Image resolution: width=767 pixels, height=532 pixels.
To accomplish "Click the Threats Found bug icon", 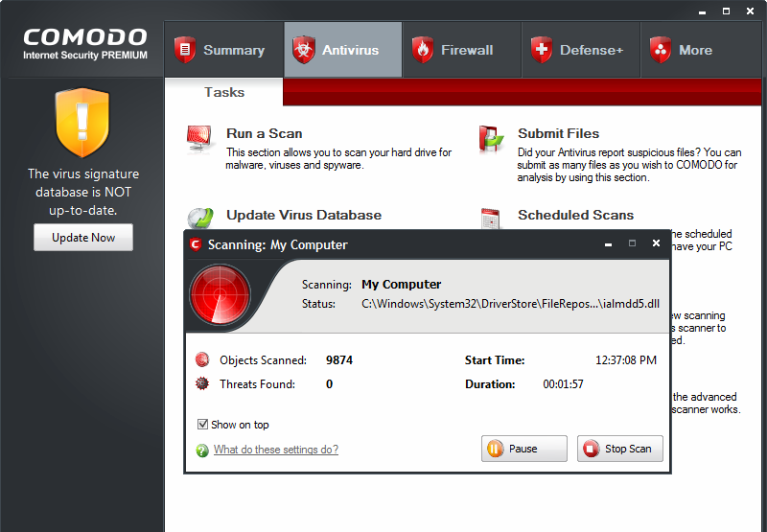I will point(202,383).
